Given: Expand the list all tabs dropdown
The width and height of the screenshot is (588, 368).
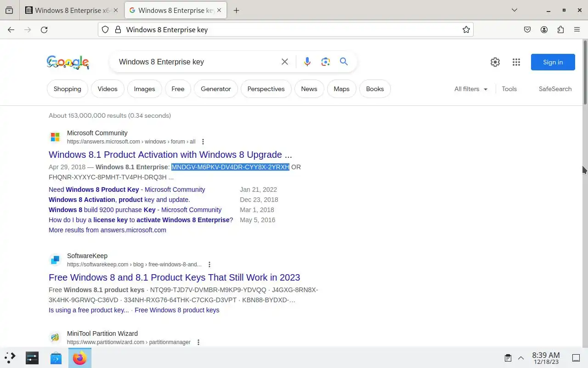Looking at the screenshot, I should 514,10.
